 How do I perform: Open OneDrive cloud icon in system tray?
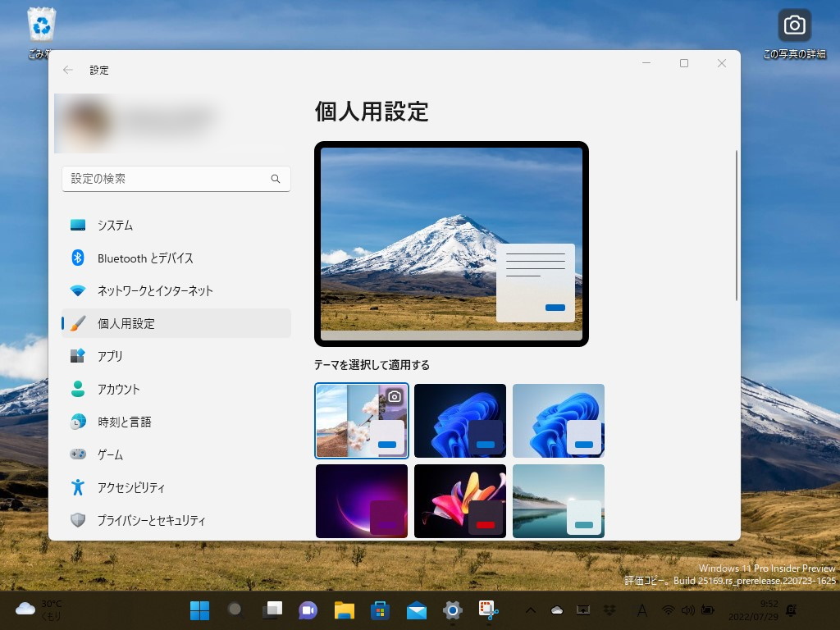557,610
